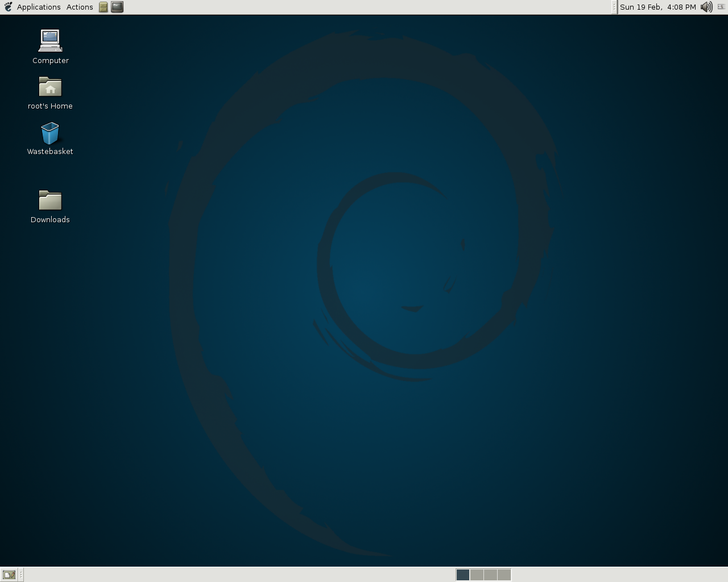Switch to the first workspace
728x582 pixels.
coord(463,575)
